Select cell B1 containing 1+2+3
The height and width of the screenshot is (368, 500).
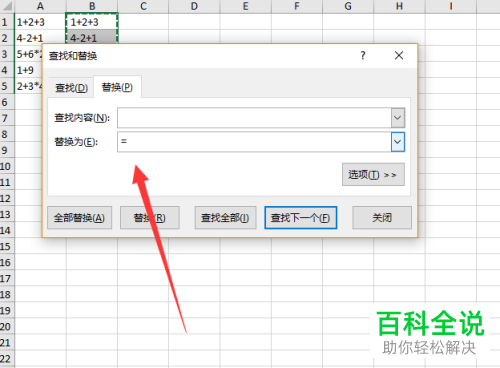(92, 22)
